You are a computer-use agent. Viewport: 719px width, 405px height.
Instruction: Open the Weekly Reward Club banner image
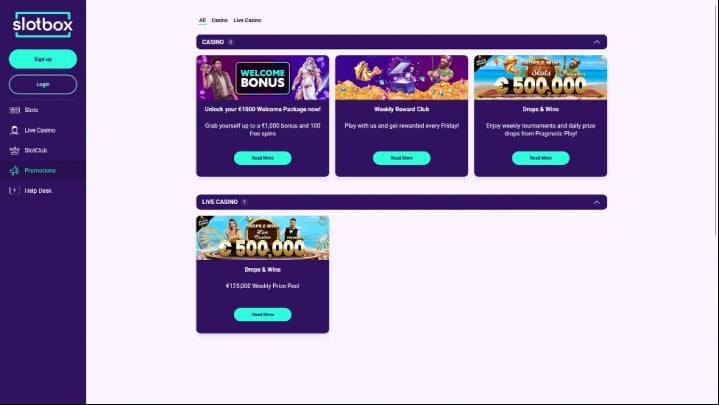402,78
